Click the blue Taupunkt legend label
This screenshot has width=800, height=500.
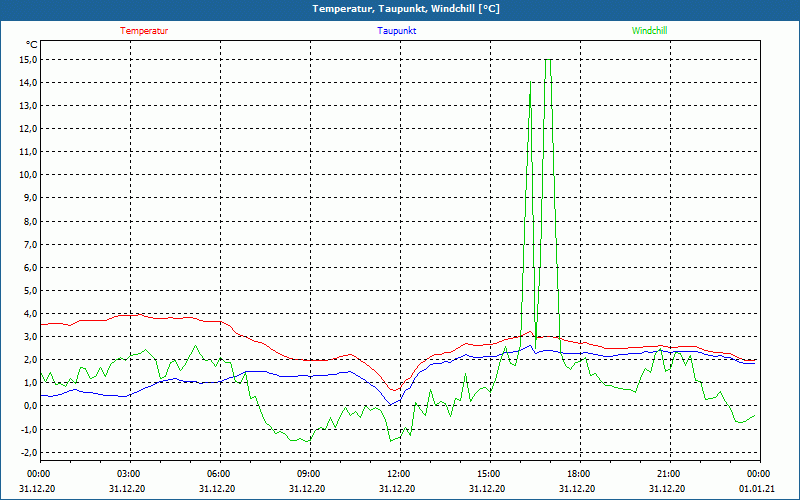pyautogui.click(x=396, y=31)
